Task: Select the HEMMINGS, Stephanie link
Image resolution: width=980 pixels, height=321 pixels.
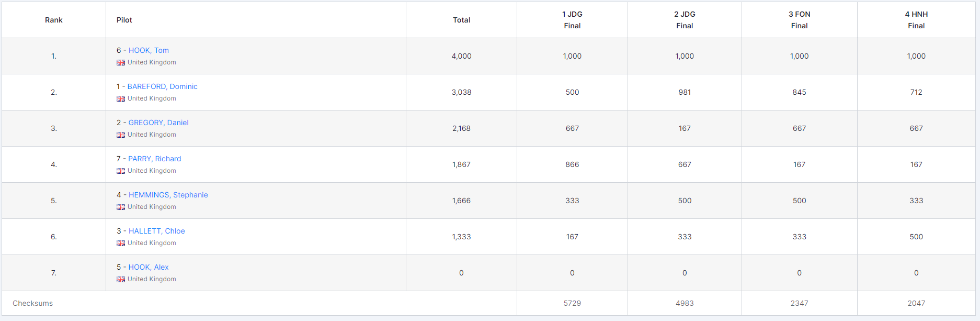Action: point(168,195)
